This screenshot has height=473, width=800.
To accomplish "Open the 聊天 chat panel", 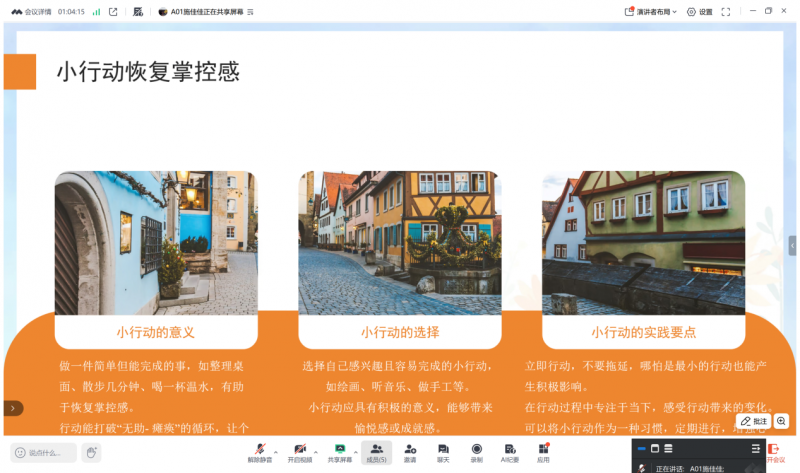I will pyautogui.click(x=443, y=451).
